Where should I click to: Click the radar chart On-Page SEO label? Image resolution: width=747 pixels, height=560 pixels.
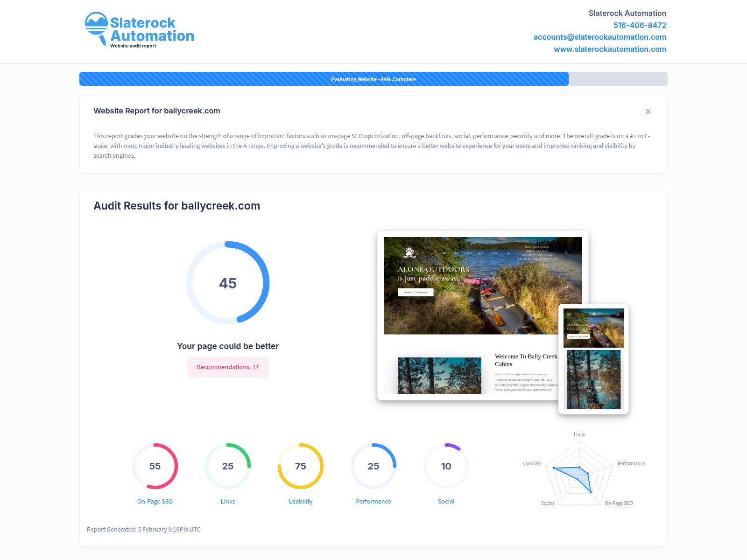click(619, 503)
